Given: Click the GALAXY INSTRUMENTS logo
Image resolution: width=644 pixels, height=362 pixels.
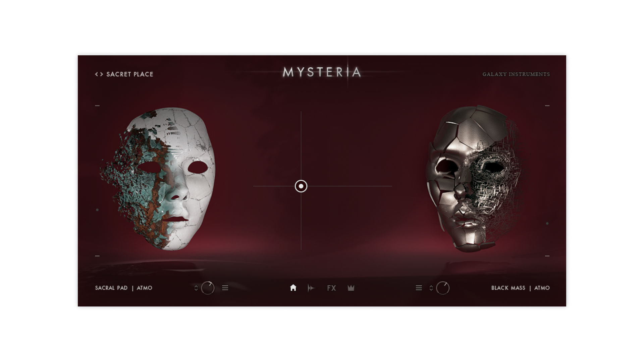Looking at the screenshot, I should (x=516, y=74).
